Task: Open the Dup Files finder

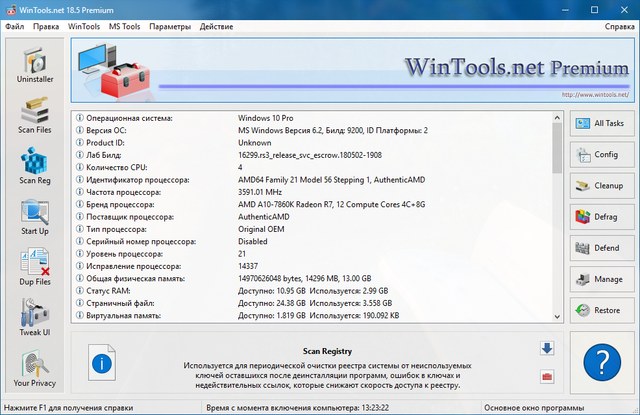Action: 35,268
